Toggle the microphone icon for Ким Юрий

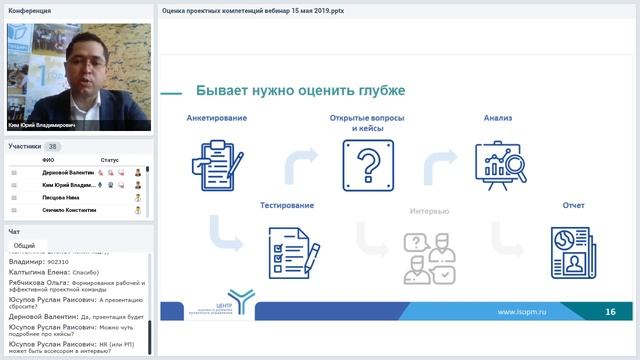coord(100,185)
